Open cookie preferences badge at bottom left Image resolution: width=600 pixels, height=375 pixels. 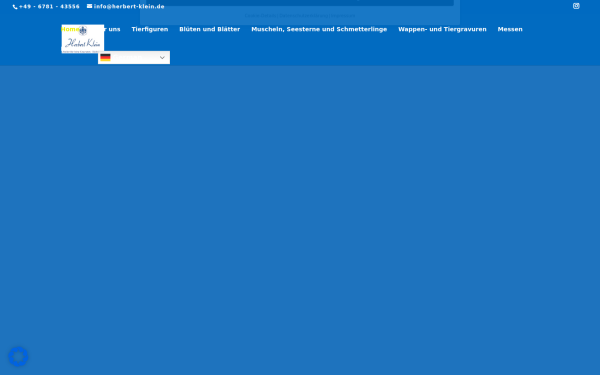[x=18, y=357]
